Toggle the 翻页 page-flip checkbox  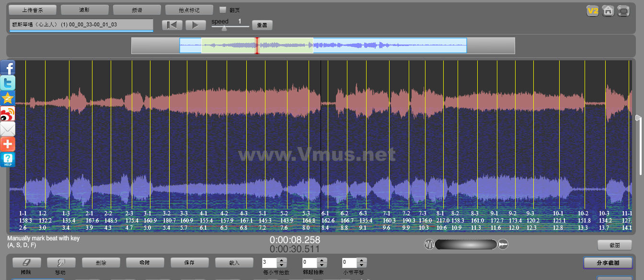[x=223, y=10]
